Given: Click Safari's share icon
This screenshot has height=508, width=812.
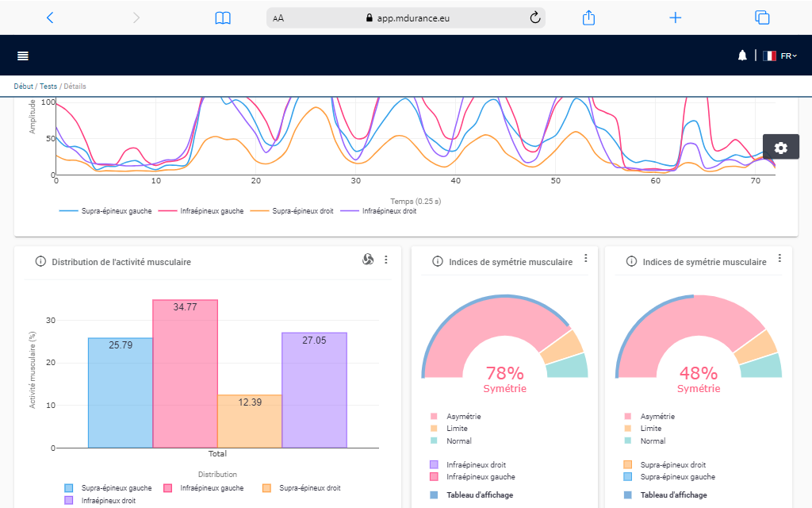Looking at the screenshot, I should [x=588, y=17].
